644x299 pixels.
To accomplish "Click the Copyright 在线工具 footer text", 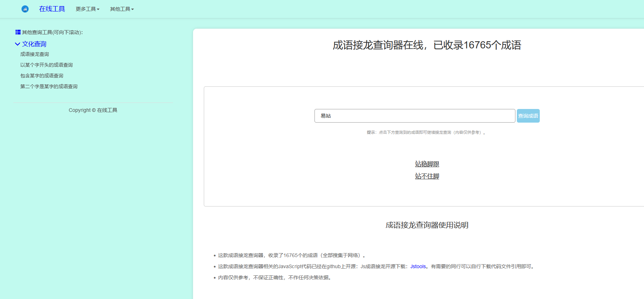I will coord(93,110).
